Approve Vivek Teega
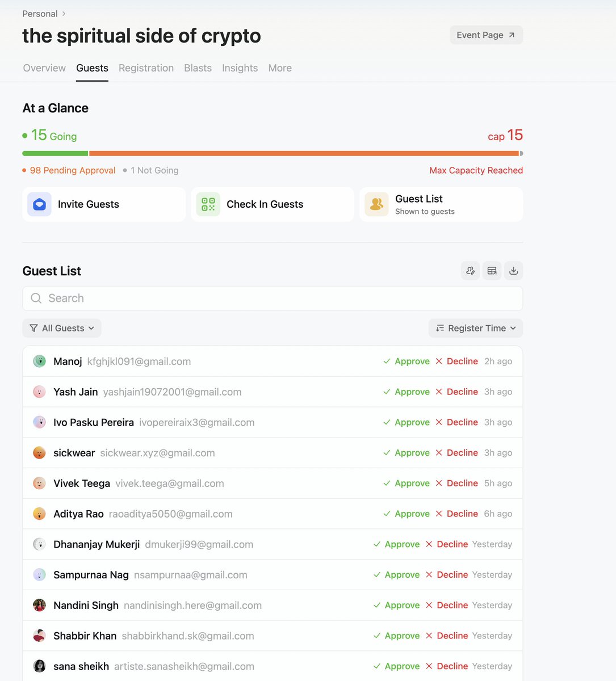Viewport: 616px width, 681px height. click(407, 484)
